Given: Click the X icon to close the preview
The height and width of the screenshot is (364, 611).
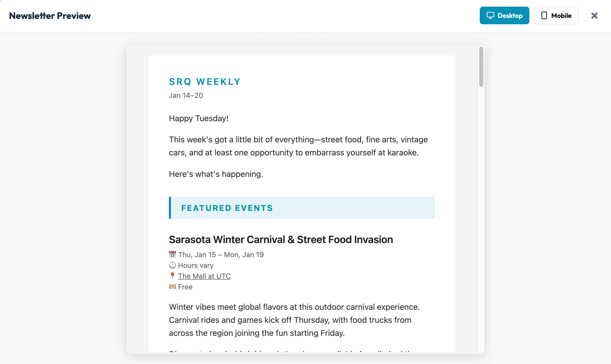Looking at the screenshot, I should [x=594, y=16].
